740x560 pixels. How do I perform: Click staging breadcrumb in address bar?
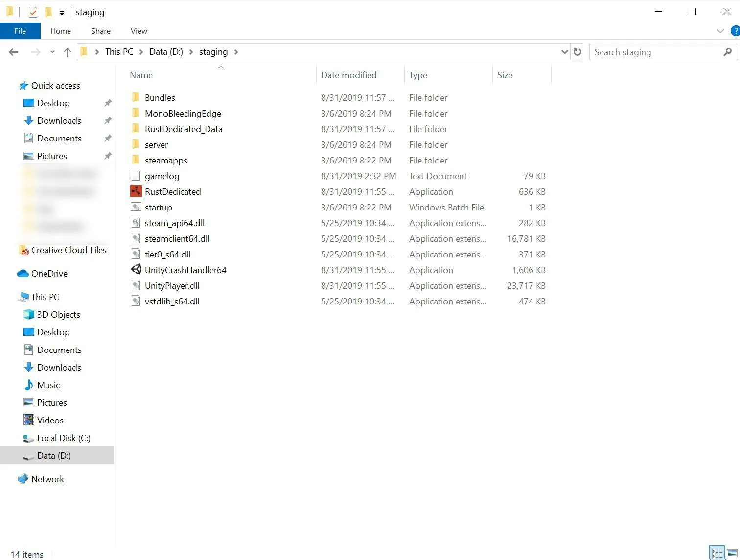tap(213, 52)
